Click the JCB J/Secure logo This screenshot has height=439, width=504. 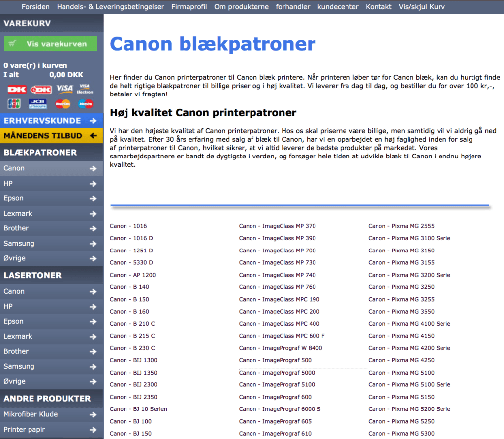38,104
